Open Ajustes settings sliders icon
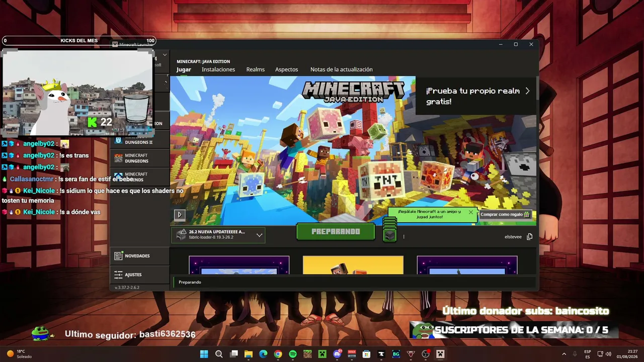The width and height of the screenshot is (644, 362). [118, 275]
